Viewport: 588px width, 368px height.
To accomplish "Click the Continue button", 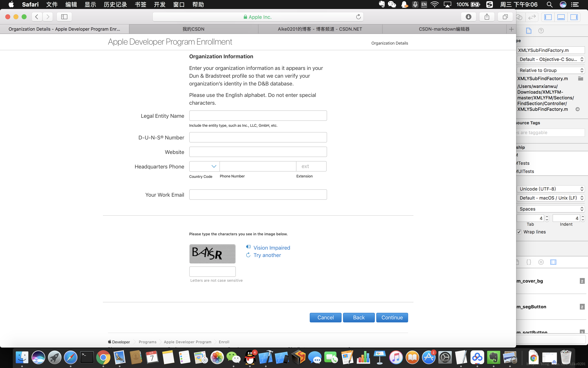I will tap(392, 317).
